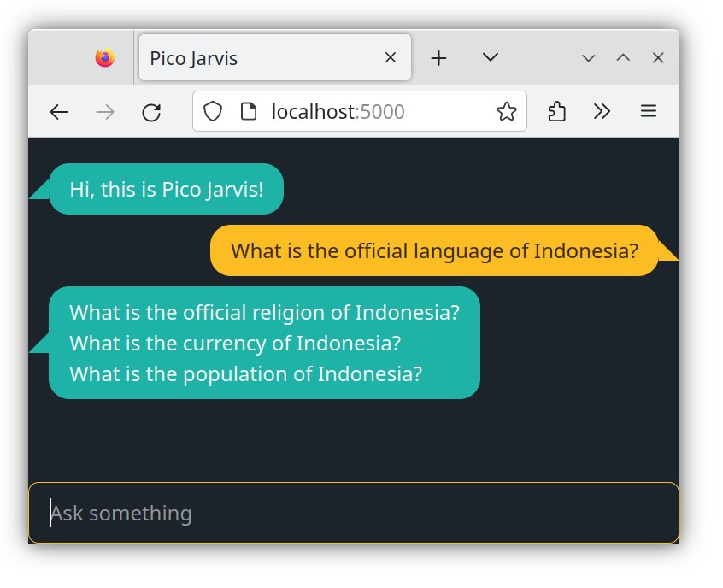Show more tools overflow chevrons
This screenshot has height=588, width=723.
click(602, 111)
